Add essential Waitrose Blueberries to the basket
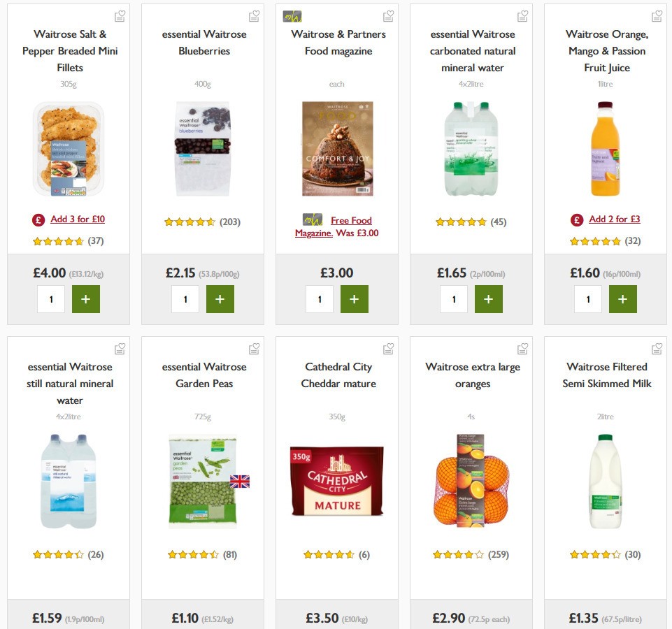The image size is (672, 629). point(220,298)
